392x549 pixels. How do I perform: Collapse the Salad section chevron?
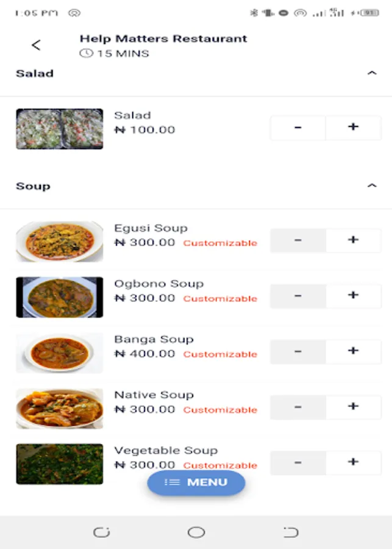tap(372, 73)
